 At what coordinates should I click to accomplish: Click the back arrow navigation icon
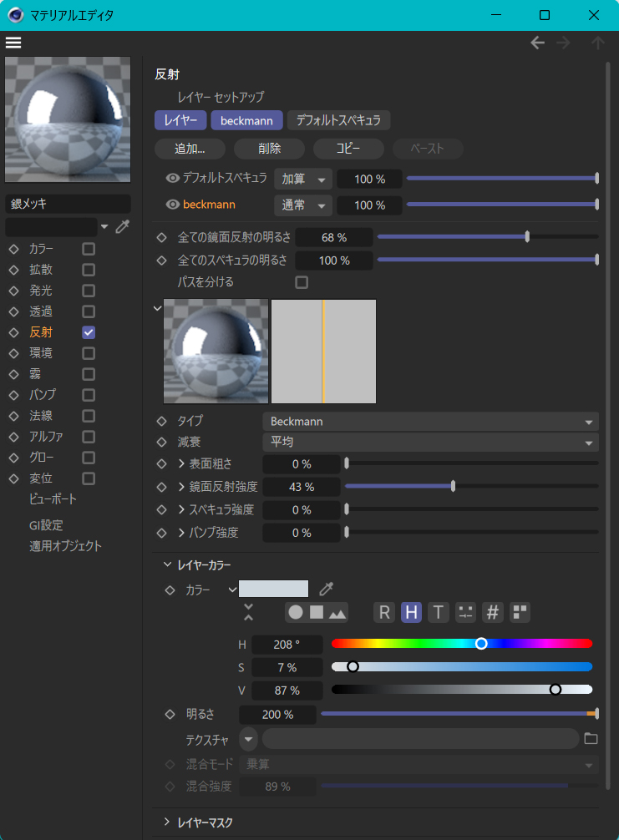pyautogui.click(x=538, y=43)
